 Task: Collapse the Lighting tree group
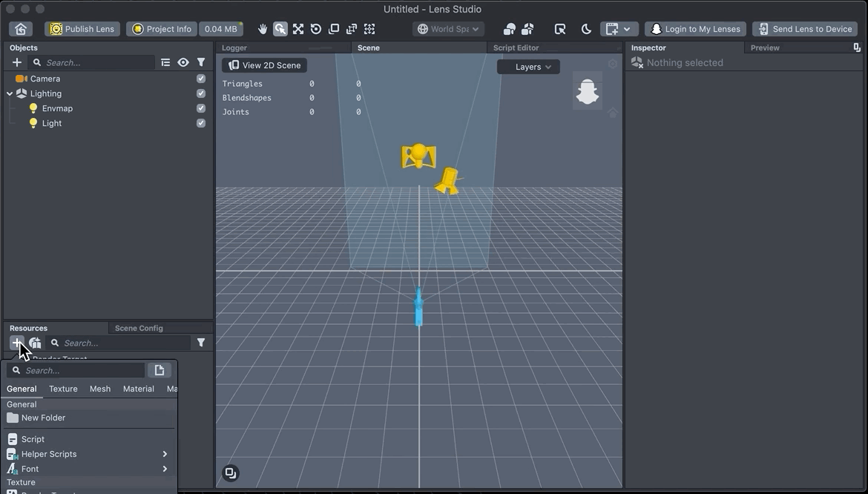(x=10, y=93)
